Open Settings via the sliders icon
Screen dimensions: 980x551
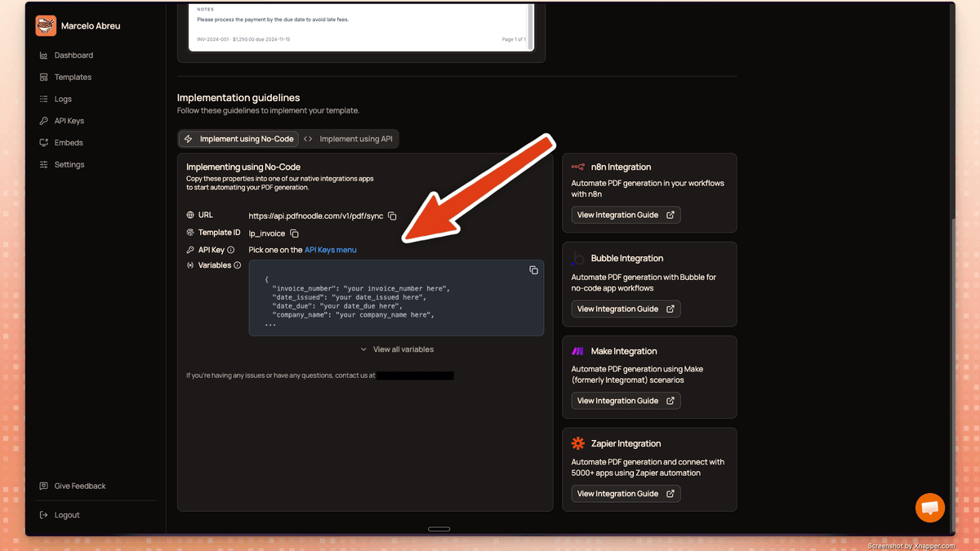[x=42, y=164]
